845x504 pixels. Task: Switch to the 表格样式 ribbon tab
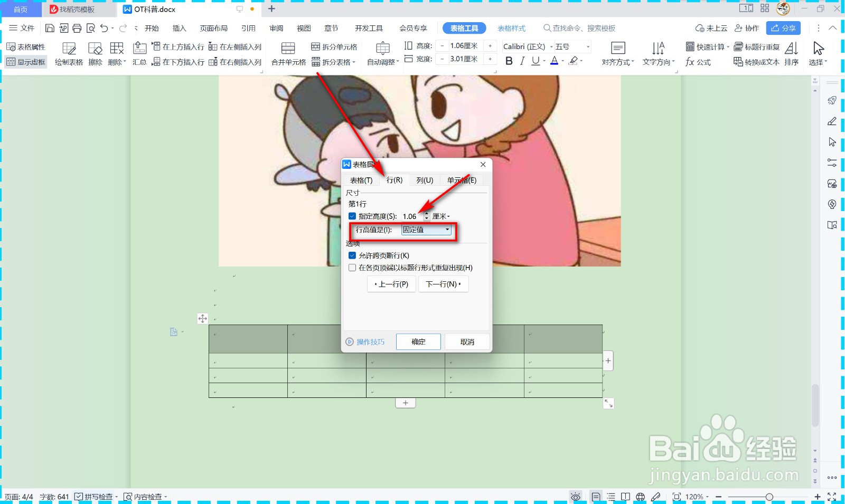(x=512, y=28)
